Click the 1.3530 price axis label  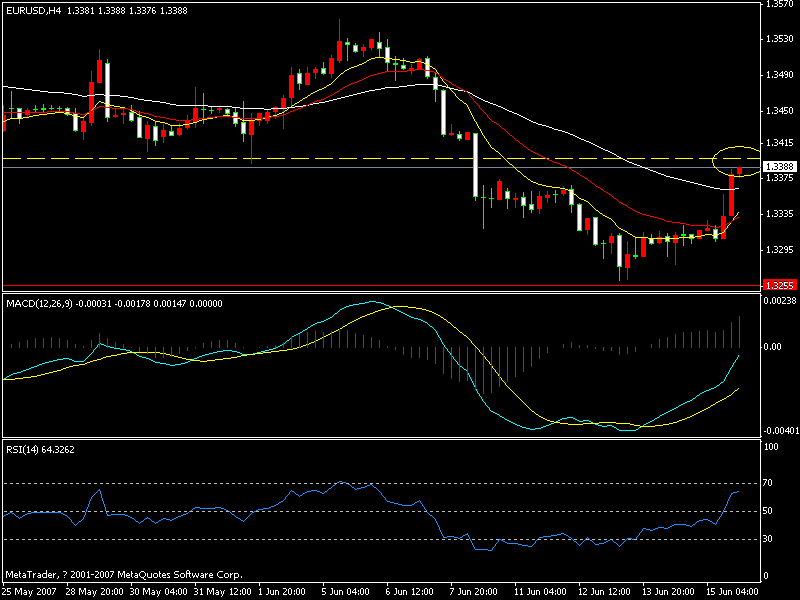[780, 39]
